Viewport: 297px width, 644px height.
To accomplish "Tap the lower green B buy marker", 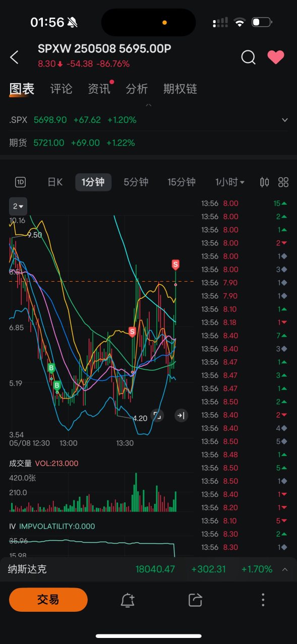I will click(x=57, y=386).
